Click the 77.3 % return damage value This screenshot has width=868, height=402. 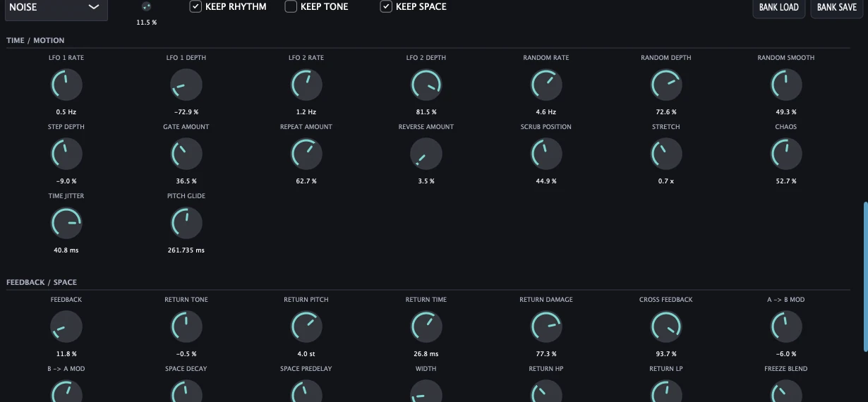(546, 354)
